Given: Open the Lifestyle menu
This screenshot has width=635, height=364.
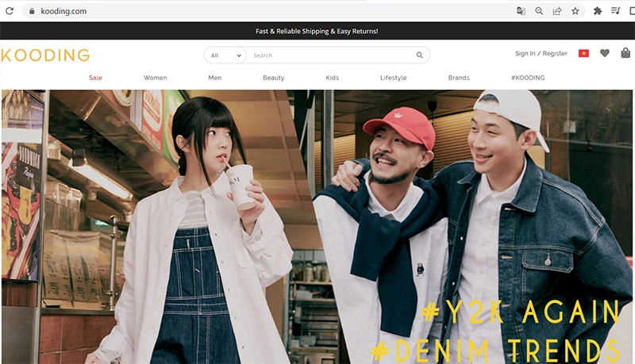Looking at the screenshot, I should click(393, 78).
